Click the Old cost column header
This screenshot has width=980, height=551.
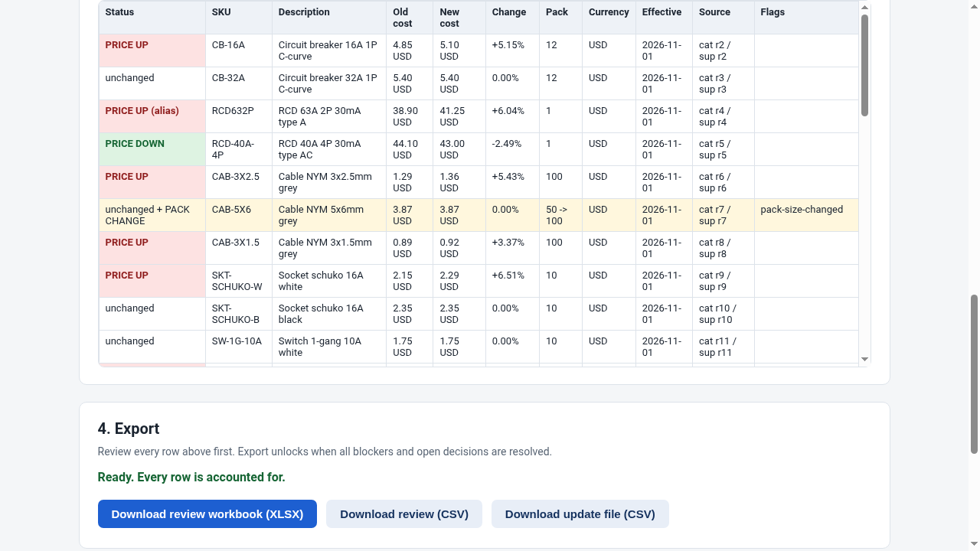click(x=410, y=18)
